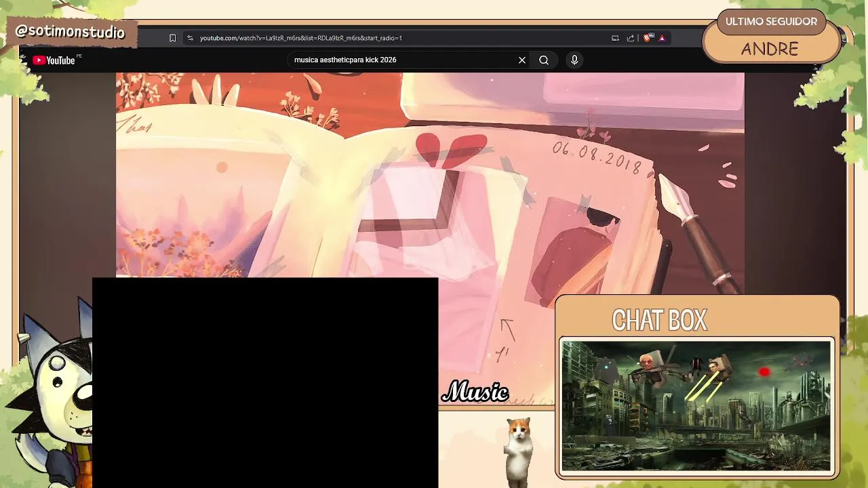Click the cast/screen icon in address bar

pyautogui.click(x=615, y=38)
